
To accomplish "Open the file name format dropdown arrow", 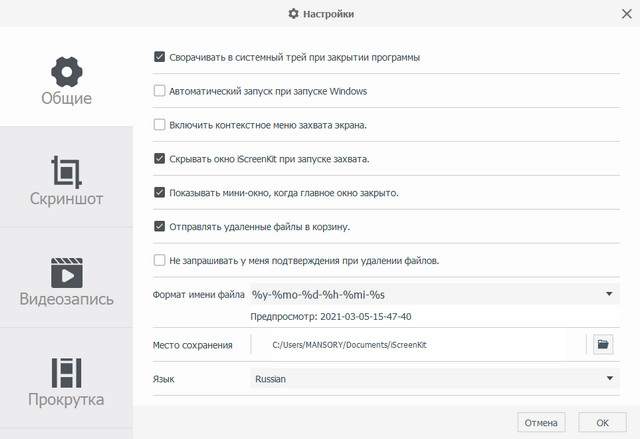I will pos(609,294).
